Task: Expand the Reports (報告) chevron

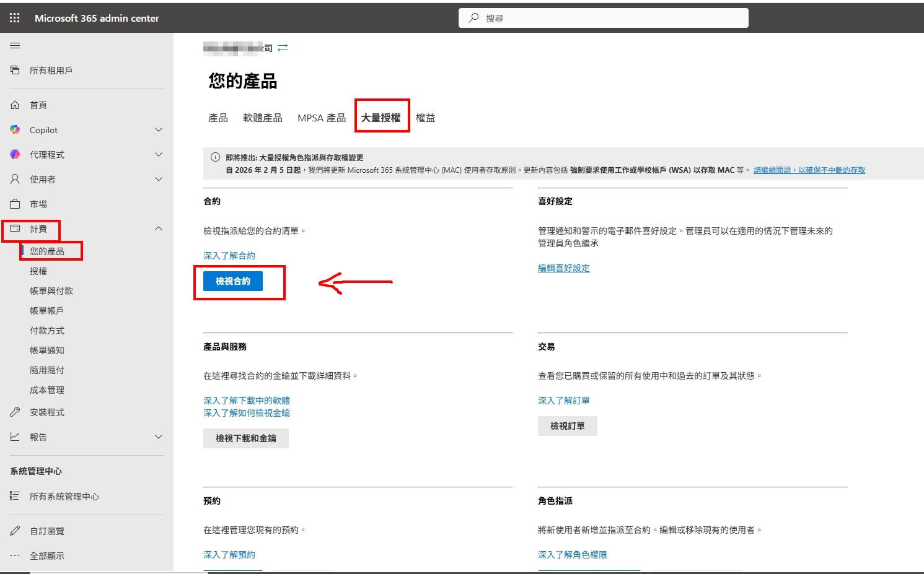Action: pyautogui.click(x=159, y=437)
